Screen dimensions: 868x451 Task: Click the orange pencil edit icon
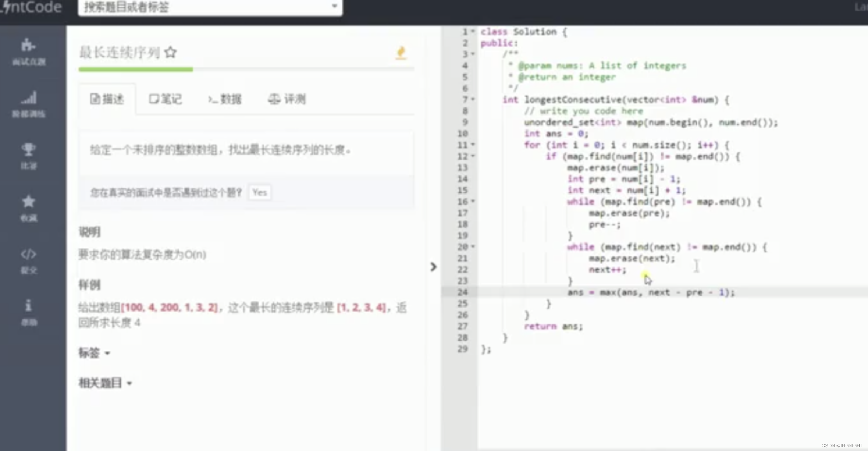coord(401,53)
